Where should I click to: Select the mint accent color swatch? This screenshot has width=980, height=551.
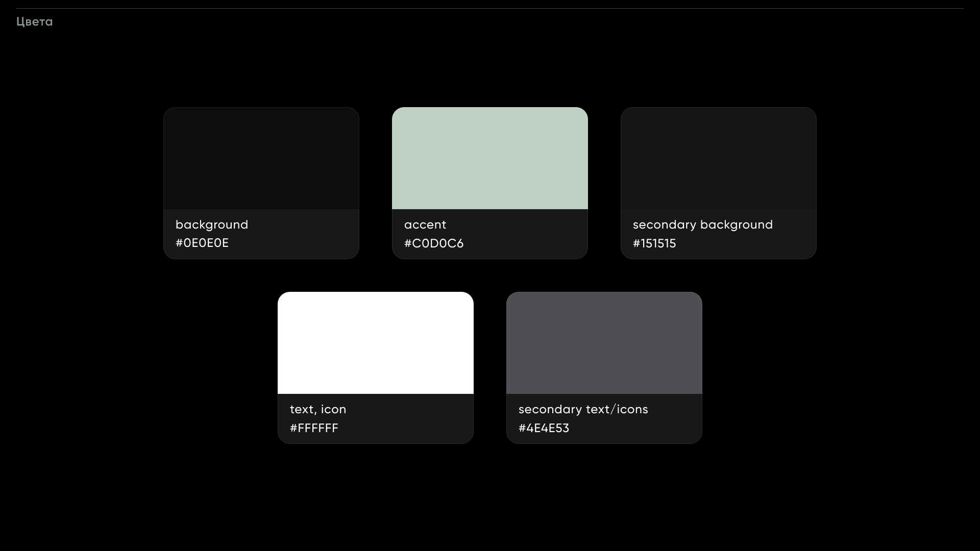click(x=489, y=158)
